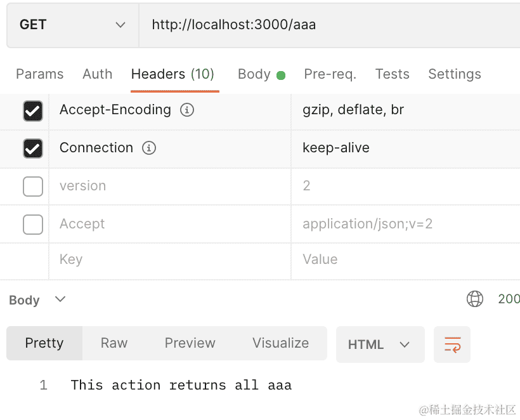Toggle the word wrap icon

click(x=452, y=345)
